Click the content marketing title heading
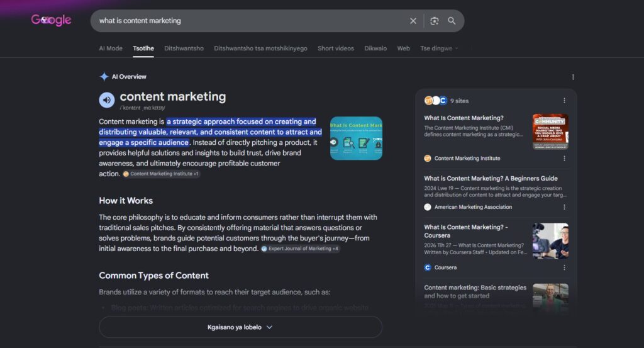The height and width of the screenshot is (348, 644). tap(173, 96)
